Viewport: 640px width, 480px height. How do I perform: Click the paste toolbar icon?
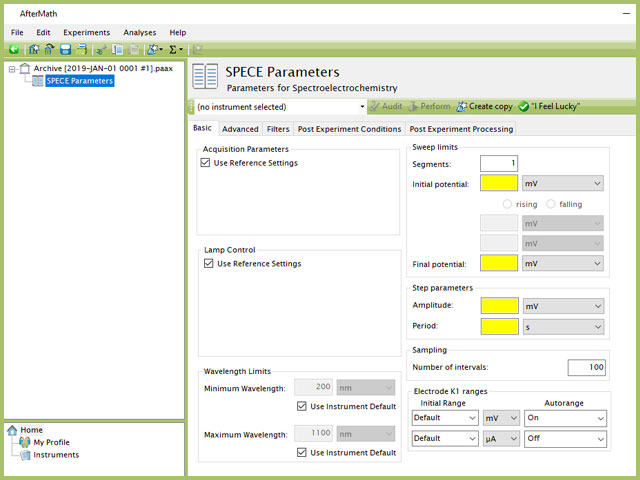(133, 49)
